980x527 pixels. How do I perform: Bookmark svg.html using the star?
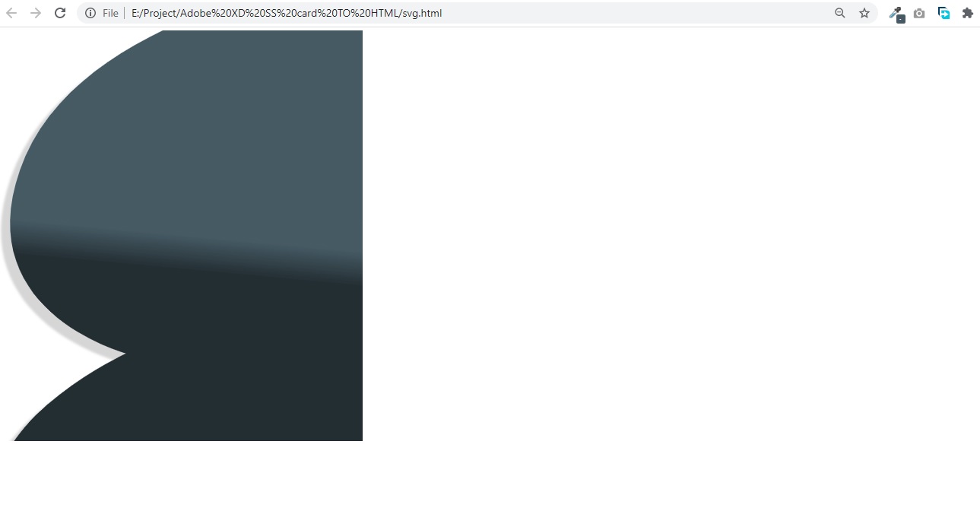(864, 13)
